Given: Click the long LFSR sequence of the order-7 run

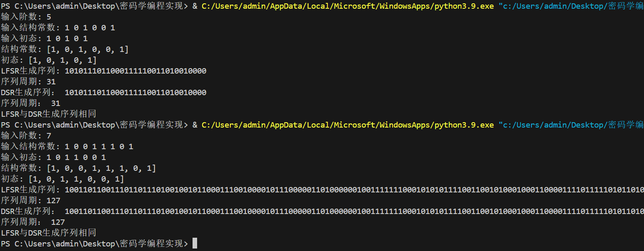Looking at the screenshot, I should (354, 190).
